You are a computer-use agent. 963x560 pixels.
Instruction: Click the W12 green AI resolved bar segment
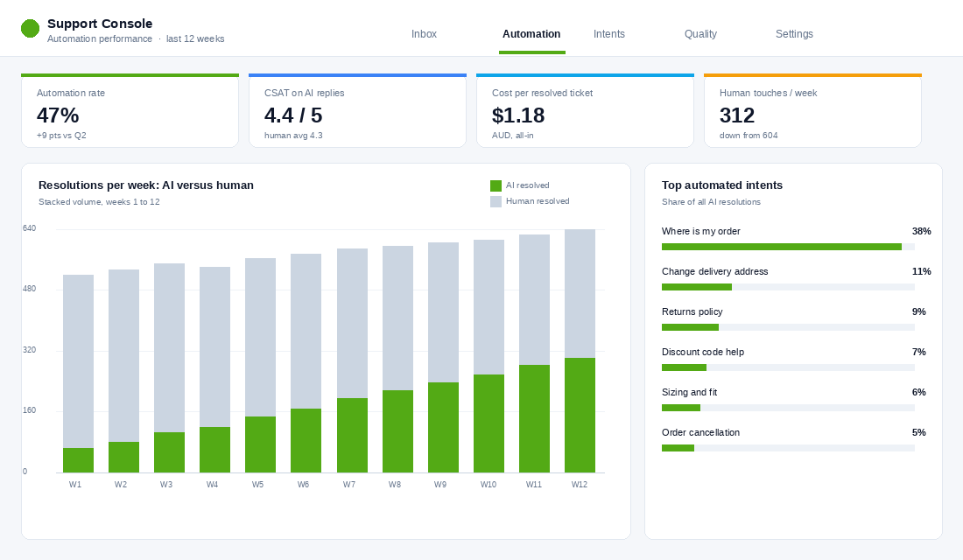click(x=580, y=415)
